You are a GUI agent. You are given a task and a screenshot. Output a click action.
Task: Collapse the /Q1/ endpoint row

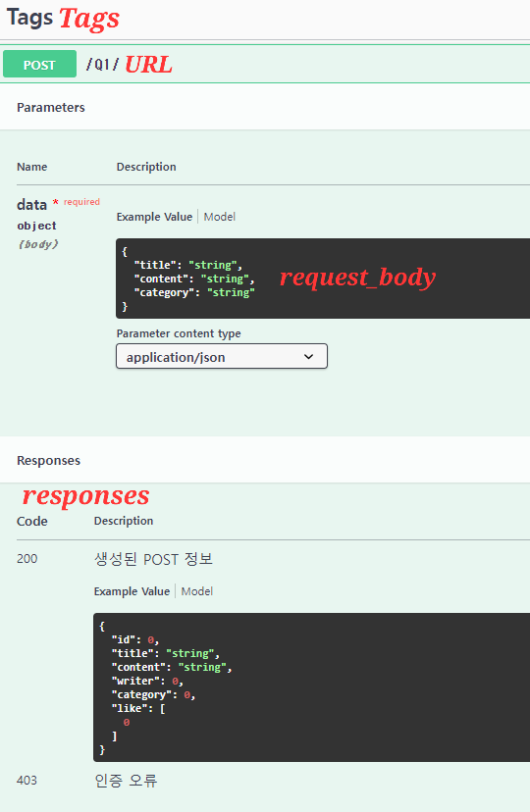[x=265, y=64]
